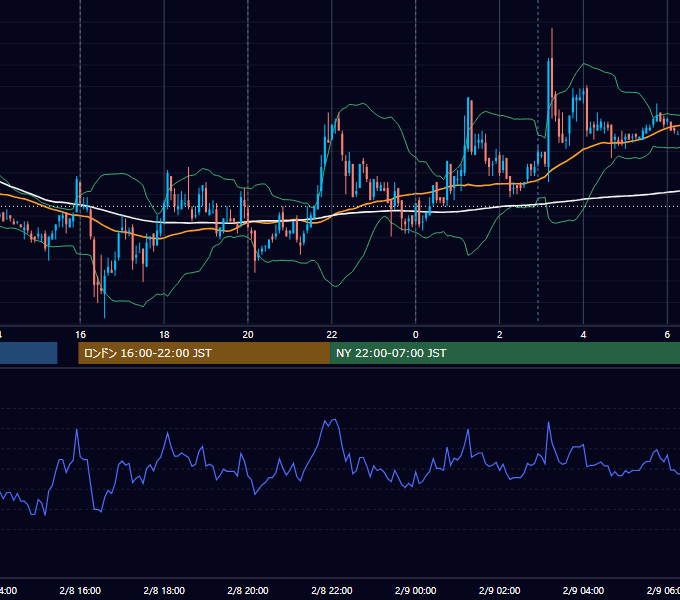The height and width of the screenshot is (600, 680).
Task: Click the upper axis hour label 4
Action: click(583, 335)
